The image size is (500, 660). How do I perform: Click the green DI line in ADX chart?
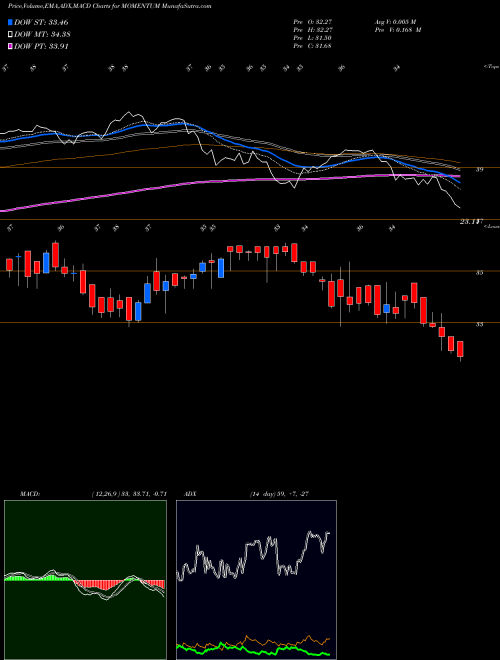[x=253, y=649]
